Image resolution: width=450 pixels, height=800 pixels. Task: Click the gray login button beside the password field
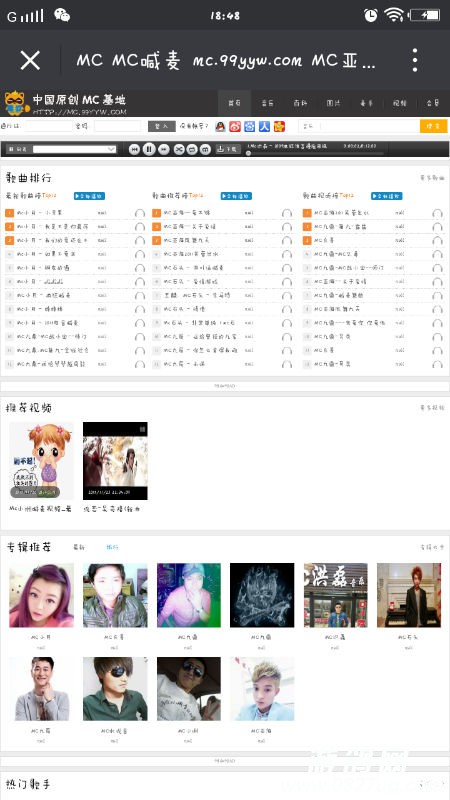tap(162, 126)
